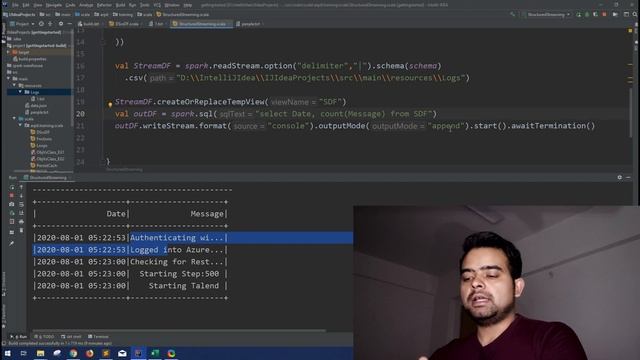Clear console with the trash icon
This screenshot has width=640, height=360.
[x=22, y=231]
